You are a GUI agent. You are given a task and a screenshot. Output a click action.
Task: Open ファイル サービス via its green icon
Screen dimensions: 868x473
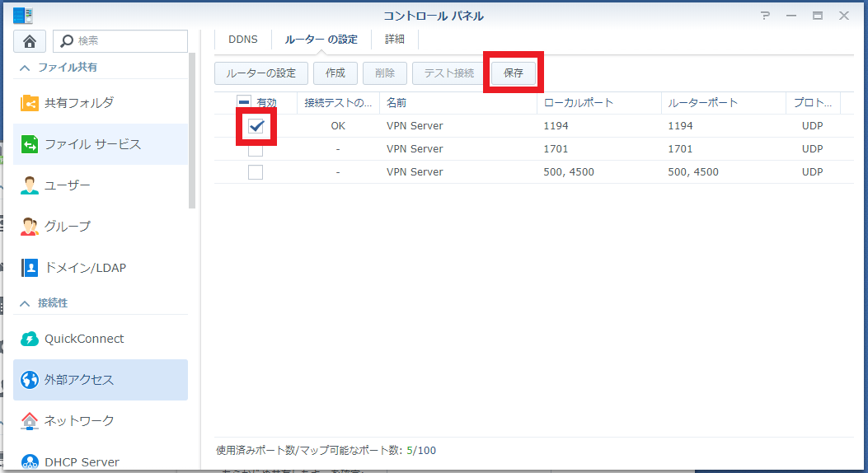click(30, 144)
